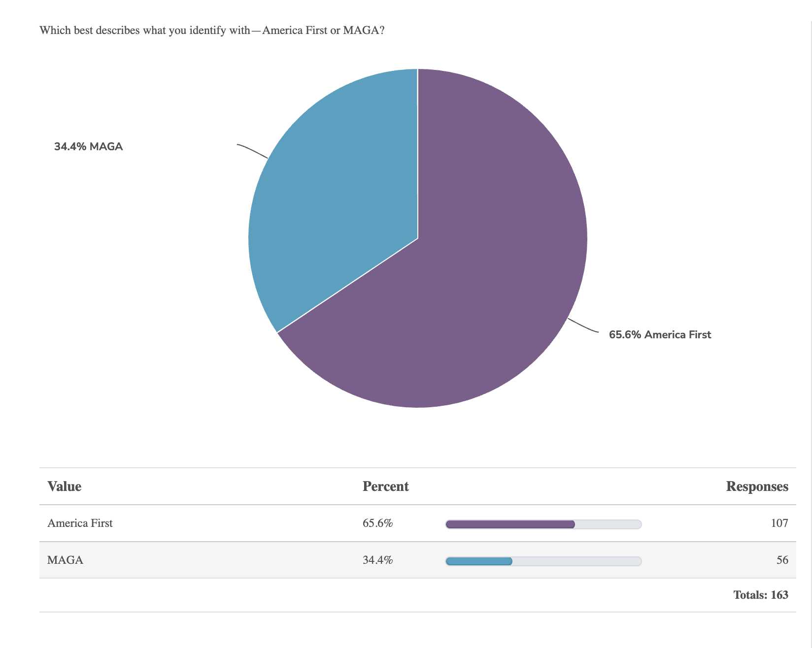Select the "34.4% MAGA" chart label
The width and height of the screenshot is (812, 648).
88,147
